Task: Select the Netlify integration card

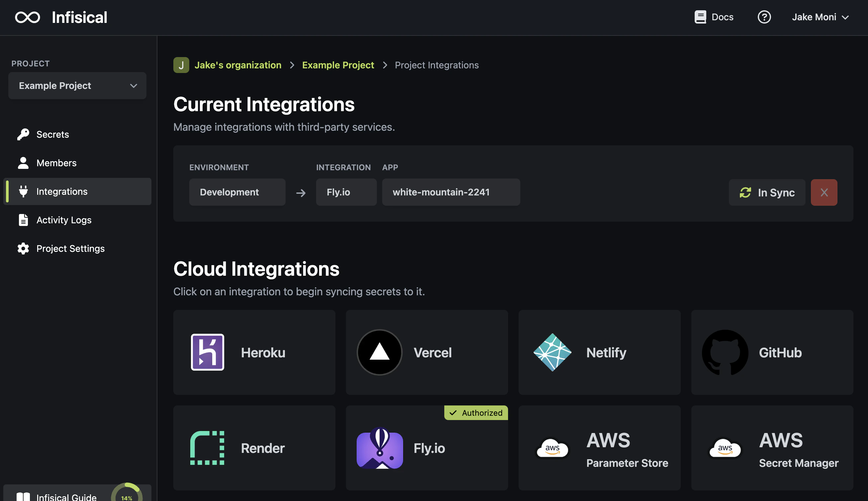Action: pyautogui.click(x=599, y=352)
